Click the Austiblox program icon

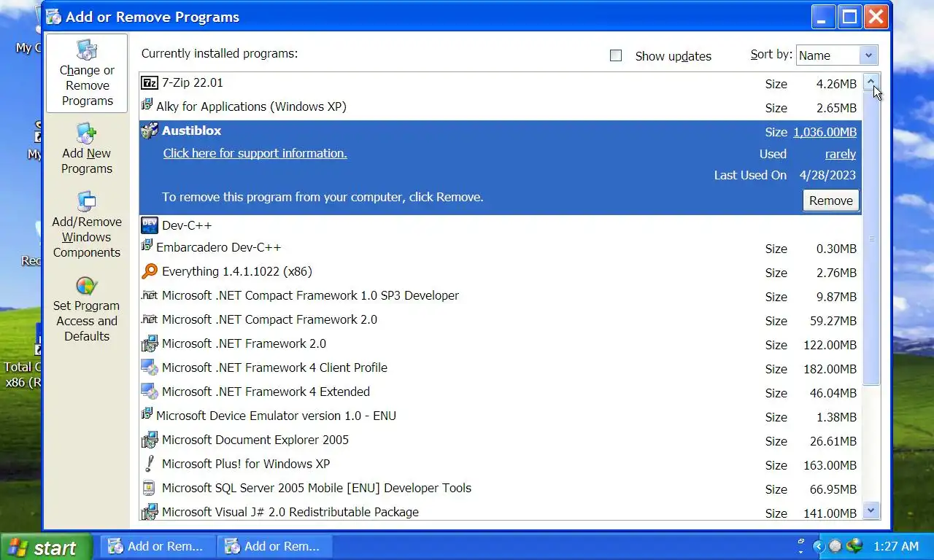150,131
